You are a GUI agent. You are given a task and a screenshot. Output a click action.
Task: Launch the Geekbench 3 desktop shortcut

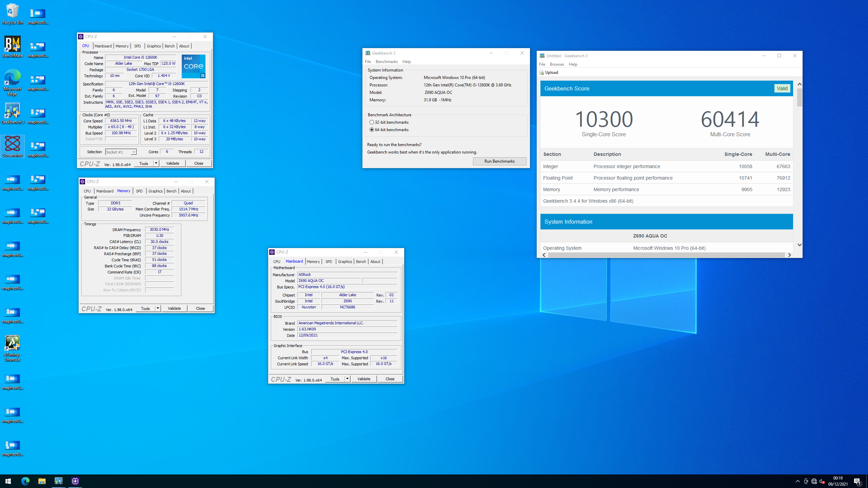click(13, 114)
